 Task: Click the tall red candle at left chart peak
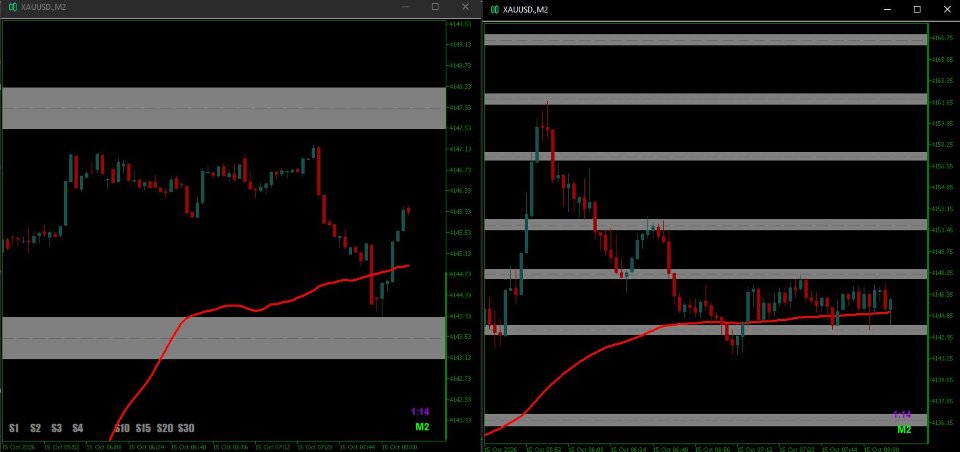tap(318, 171)
